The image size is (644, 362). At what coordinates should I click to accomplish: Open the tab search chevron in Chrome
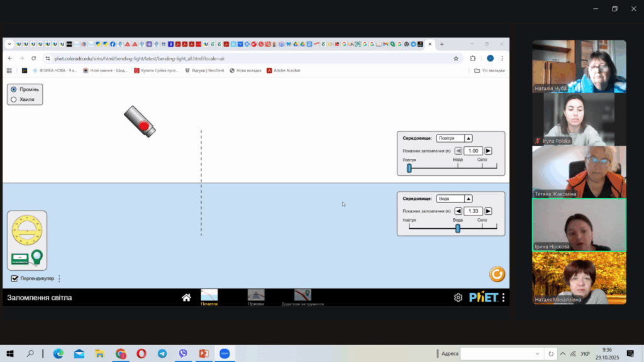(x=9, y=45)
